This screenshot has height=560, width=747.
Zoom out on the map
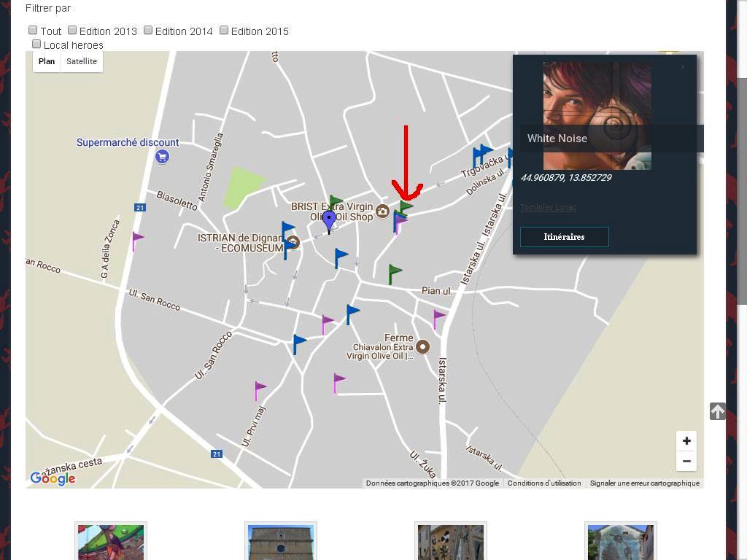point(686,461)
